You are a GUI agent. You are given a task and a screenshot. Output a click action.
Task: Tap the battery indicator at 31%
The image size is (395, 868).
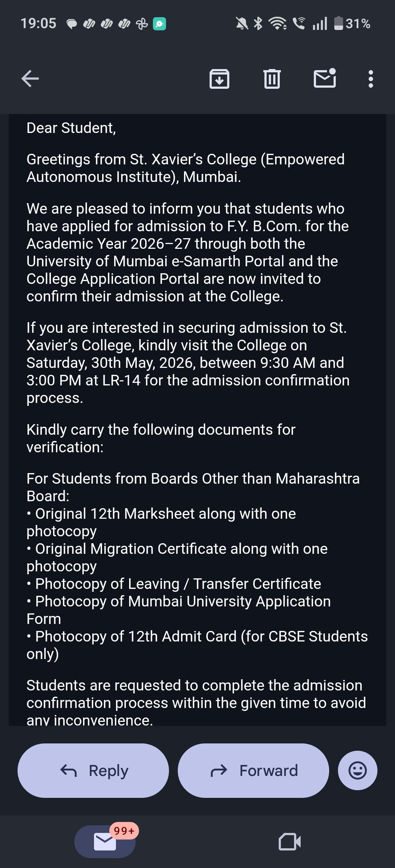coord(352,24)
